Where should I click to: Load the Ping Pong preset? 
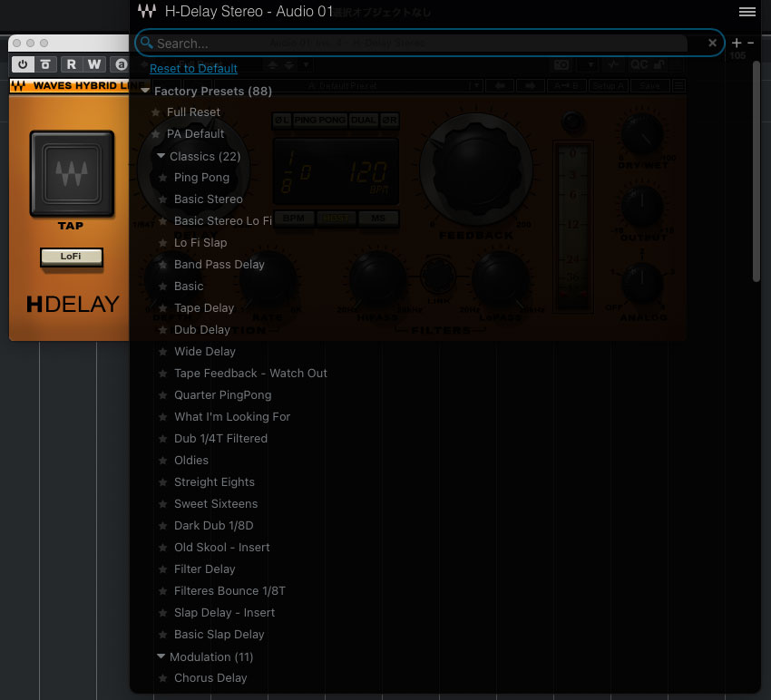[201, 178]
